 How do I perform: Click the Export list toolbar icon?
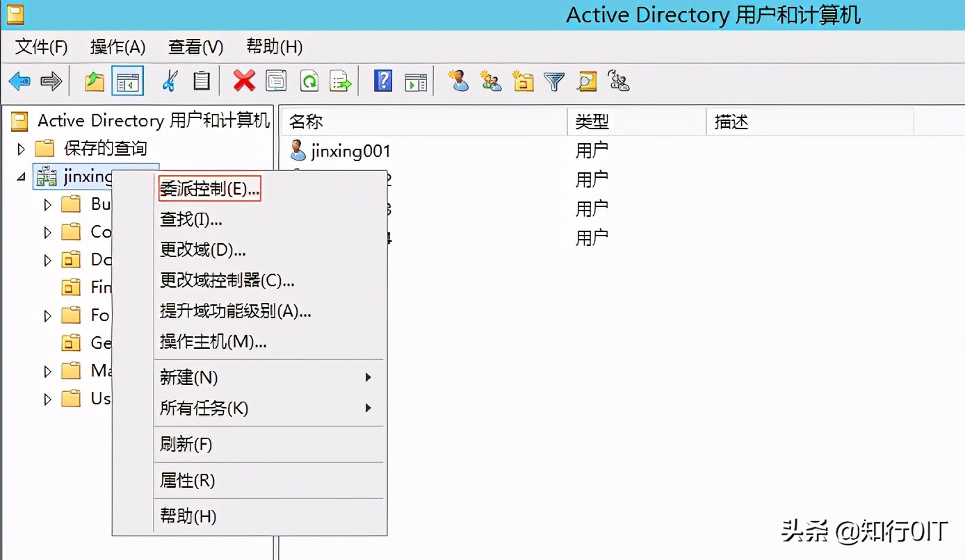click(x=341, y=81)
